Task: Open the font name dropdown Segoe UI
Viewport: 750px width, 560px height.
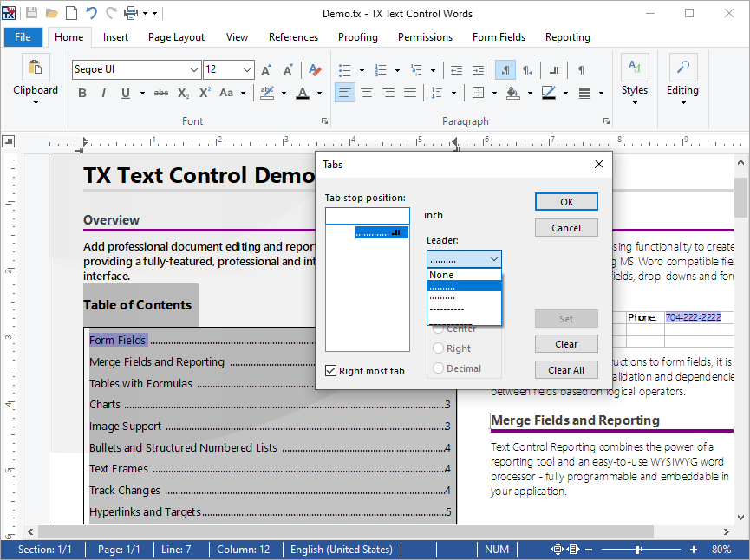Action: point(194,70)
